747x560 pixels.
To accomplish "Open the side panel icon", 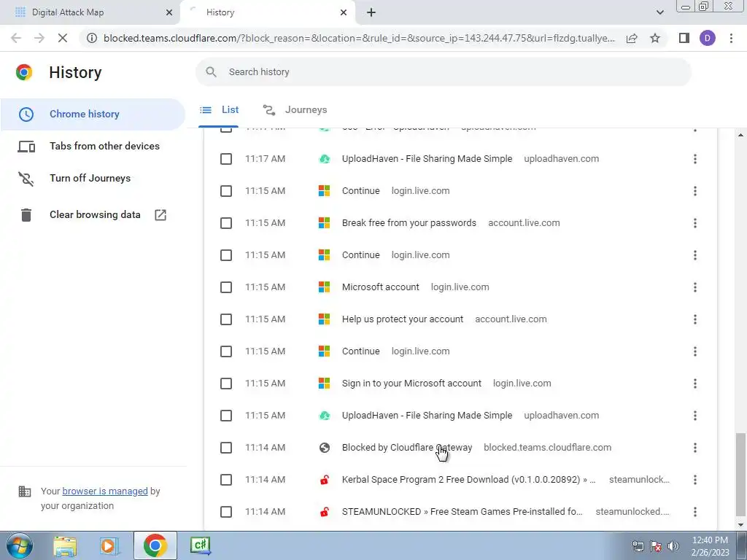I will point(684,38).
